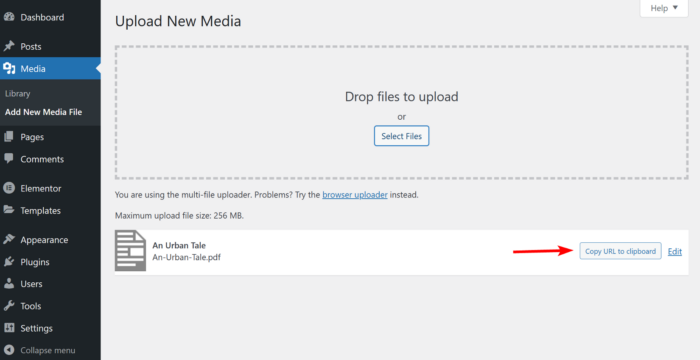700x360 pixels.
Task: Select Add New Media File submenu
Action: pyautogui.click(x=43, y=112)
